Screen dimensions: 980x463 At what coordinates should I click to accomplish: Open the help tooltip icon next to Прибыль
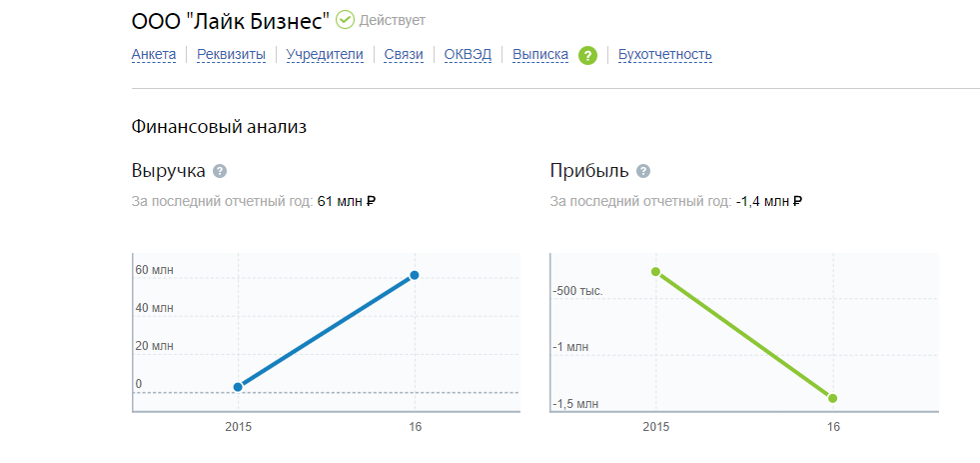coord(643,171)
